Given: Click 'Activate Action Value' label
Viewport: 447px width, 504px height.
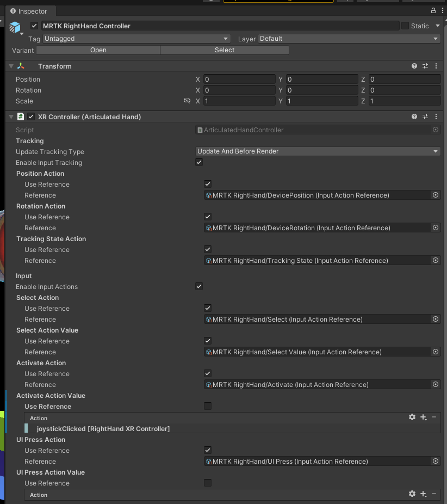Looking at the screenshot, I should (x=51, y=395).
